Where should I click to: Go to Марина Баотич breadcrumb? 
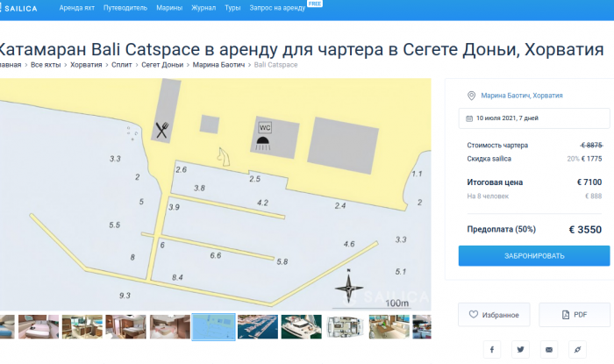click(x=218, y=65)
